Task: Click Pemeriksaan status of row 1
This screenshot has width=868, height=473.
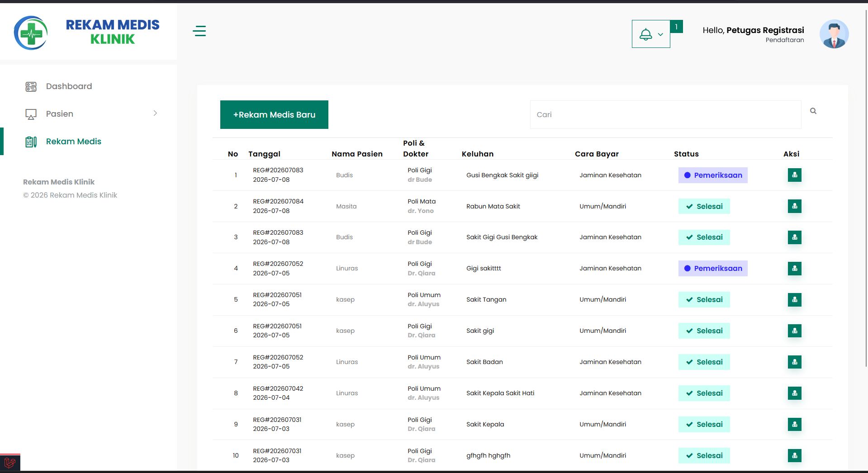Action: tap(713, 175)
